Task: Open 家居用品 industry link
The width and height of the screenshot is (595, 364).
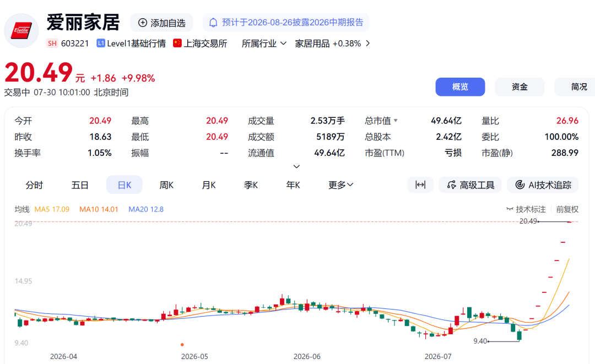Action: [x=312, y=43]
